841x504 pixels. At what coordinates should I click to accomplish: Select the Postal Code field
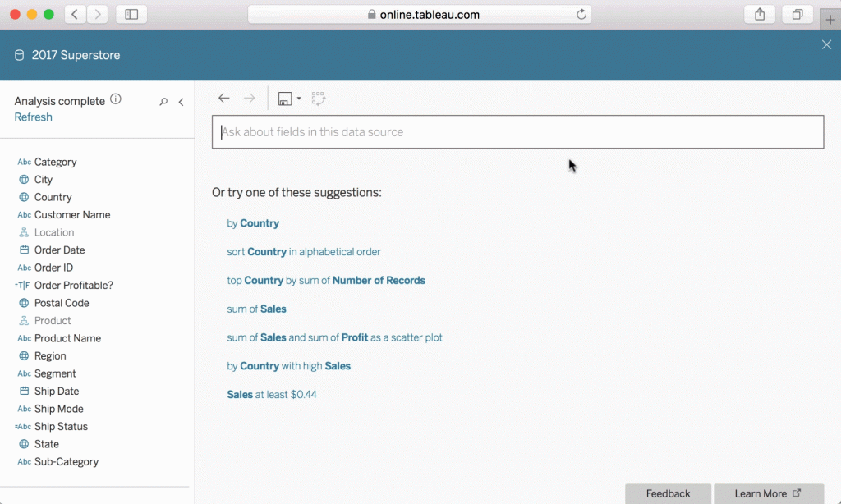pos(62,304)
